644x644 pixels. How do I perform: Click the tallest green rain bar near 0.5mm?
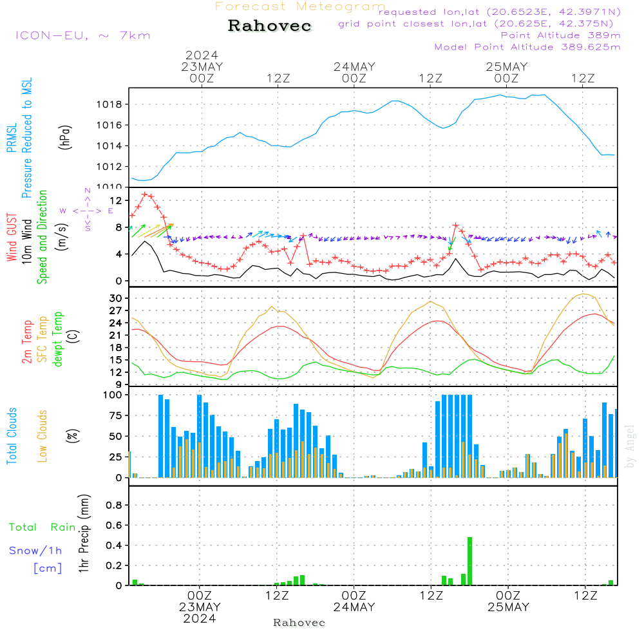470,561
